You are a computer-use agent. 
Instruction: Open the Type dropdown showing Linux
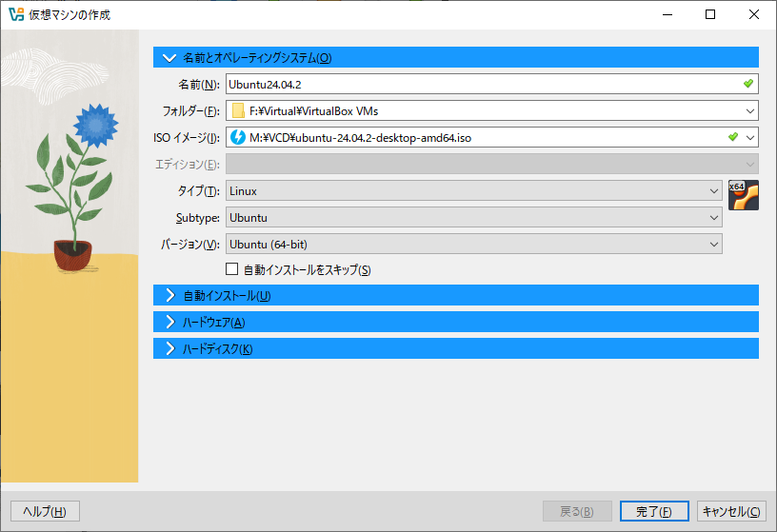(x=474, y=190)
